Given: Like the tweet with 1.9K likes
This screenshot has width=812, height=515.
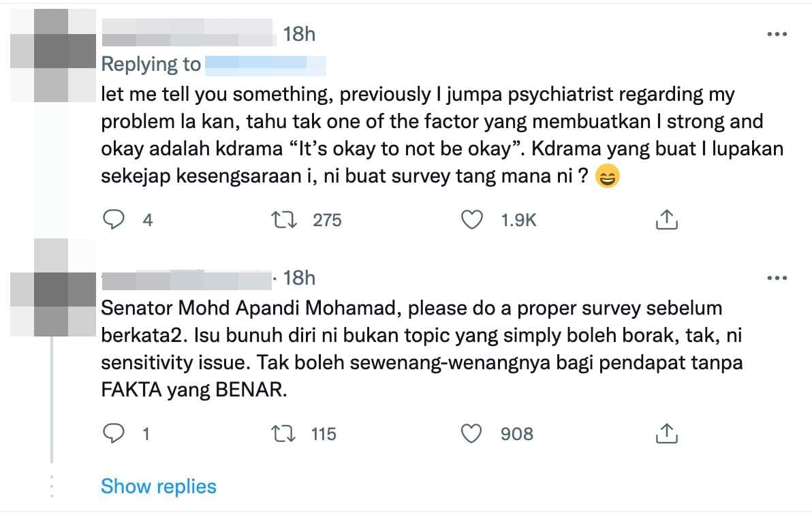Looking at the screenshot, I should point(472,219).
